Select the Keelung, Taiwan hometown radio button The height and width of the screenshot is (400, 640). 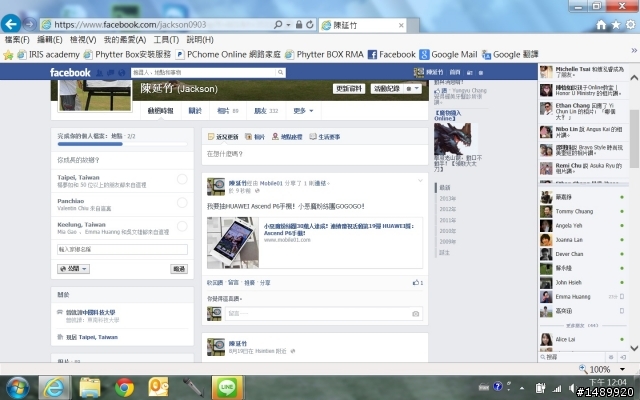coord(182,226)
